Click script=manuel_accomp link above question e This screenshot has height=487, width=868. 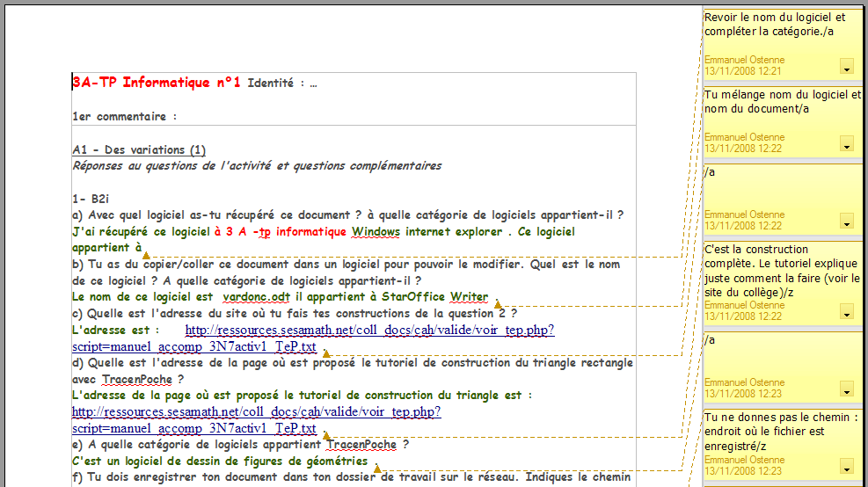[193, 429]
